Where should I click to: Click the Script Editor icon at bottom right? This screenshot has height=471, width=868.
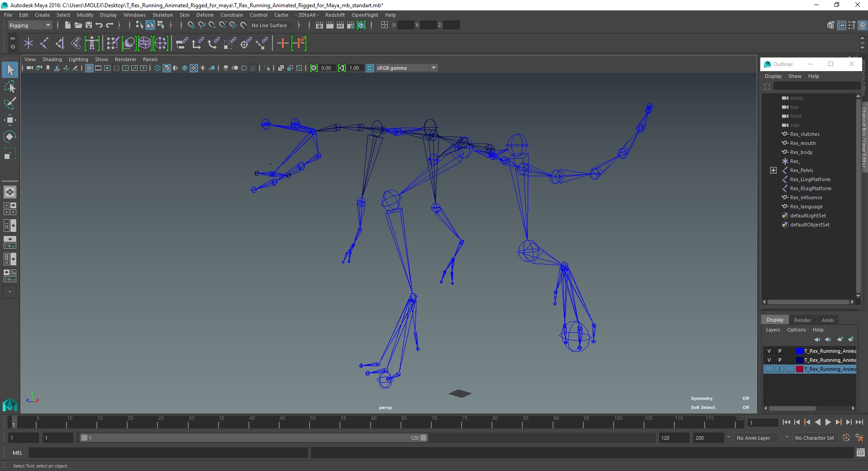861,452
